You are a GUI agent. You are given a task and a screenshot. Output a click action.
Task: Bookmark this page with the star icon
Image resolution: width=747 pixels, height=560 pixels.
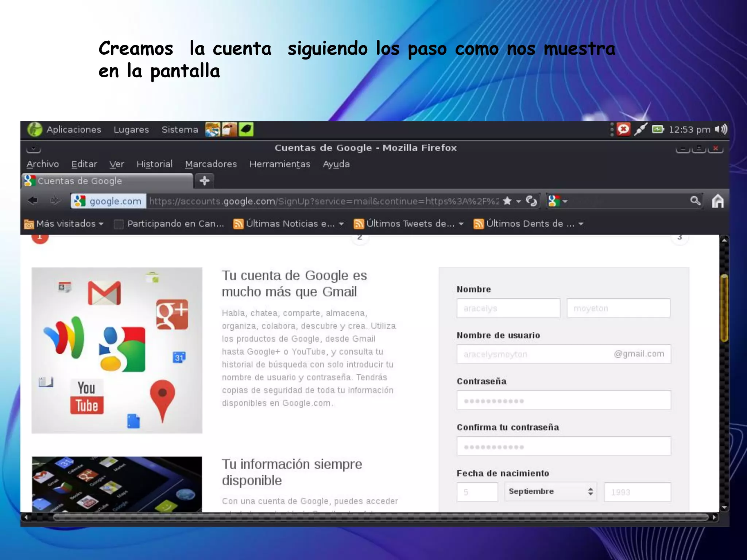pos(507,201)
